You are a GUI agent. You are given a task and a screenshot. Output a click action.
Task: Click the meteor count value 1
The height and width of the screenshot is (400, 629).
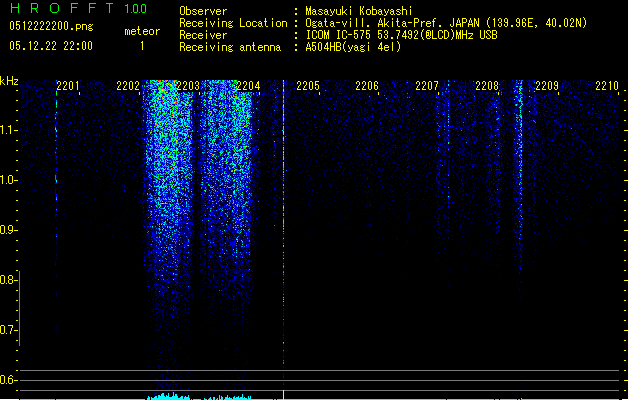(x=142, y=46)
